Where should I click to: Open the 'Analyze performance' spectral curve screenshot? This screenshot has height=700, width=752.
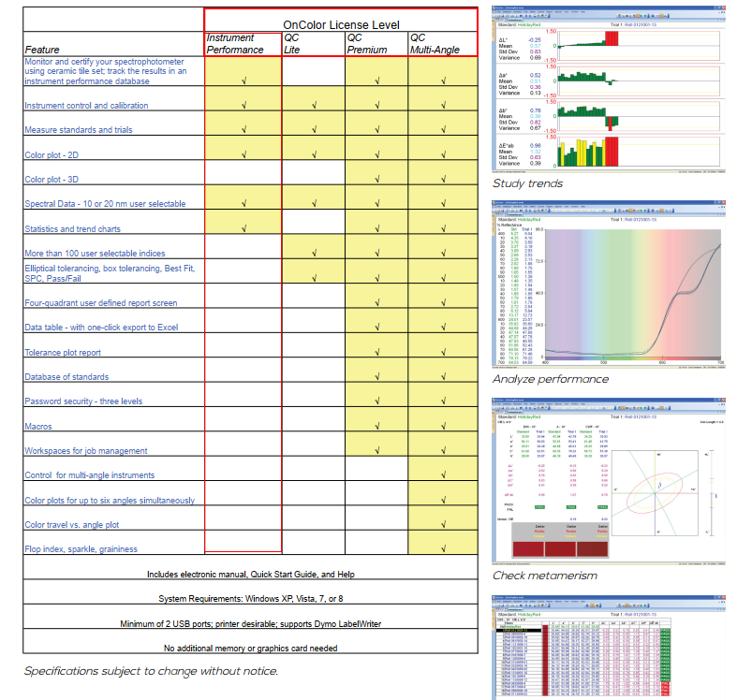[609, 284]
